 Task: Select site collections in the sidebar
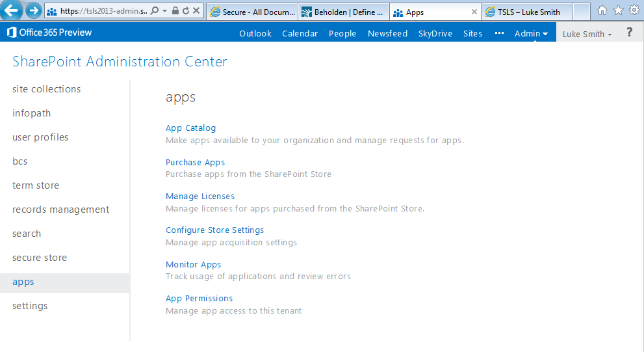point(47,89)
